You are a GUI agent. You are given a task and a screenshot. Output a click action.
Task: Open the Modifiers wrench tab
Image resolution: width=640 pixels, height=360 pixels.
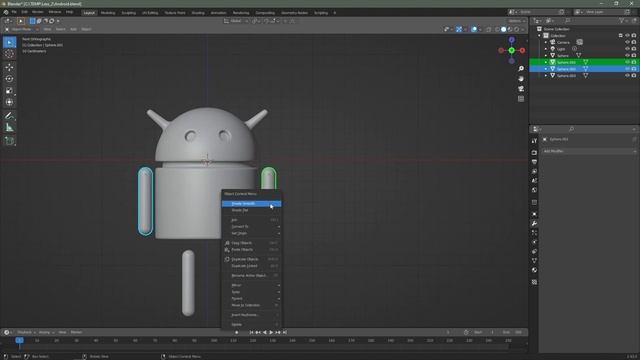pos(534,224)
